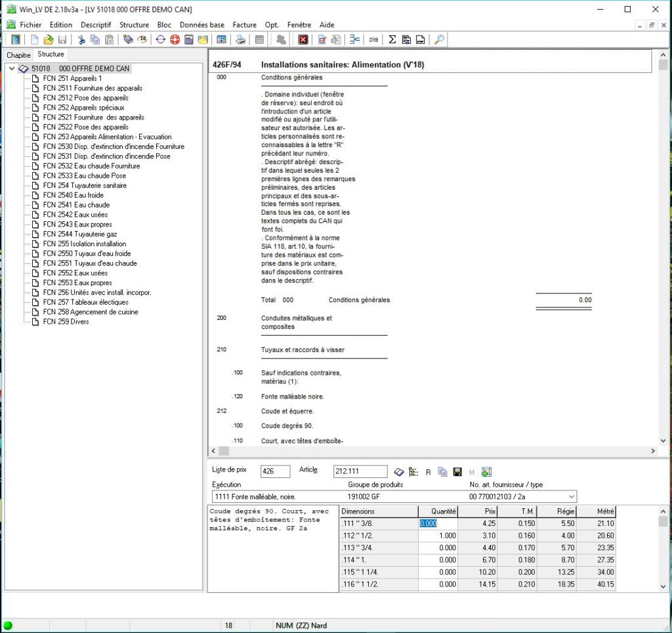672x633 pixels.
Task: Click the T.M. column header
Action: (517, 512)
